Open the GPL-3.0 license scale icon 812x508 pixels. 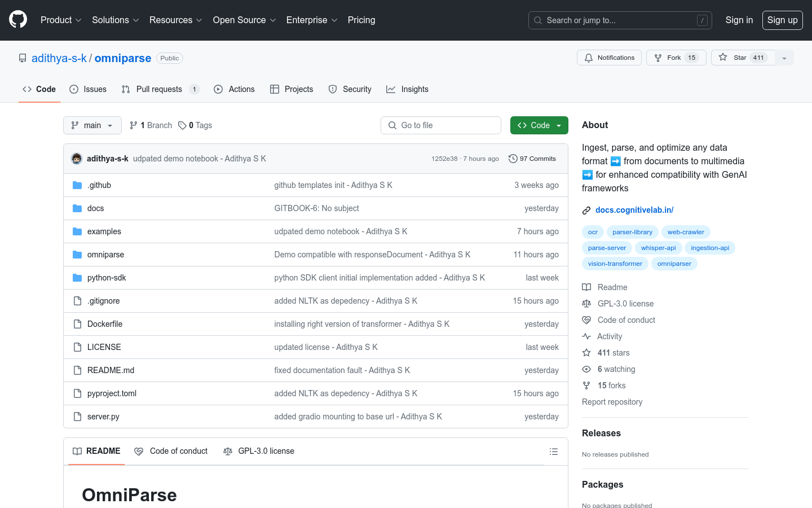pyautogui.click(x=586, y=303)
